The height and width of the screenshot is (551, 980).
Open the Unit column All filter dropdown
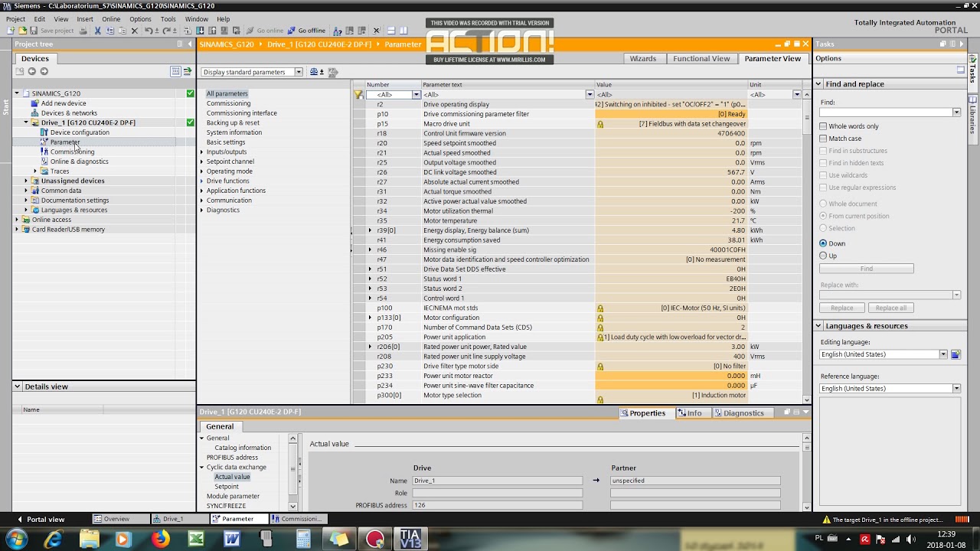pyautogui.click(x=797, y=95)
